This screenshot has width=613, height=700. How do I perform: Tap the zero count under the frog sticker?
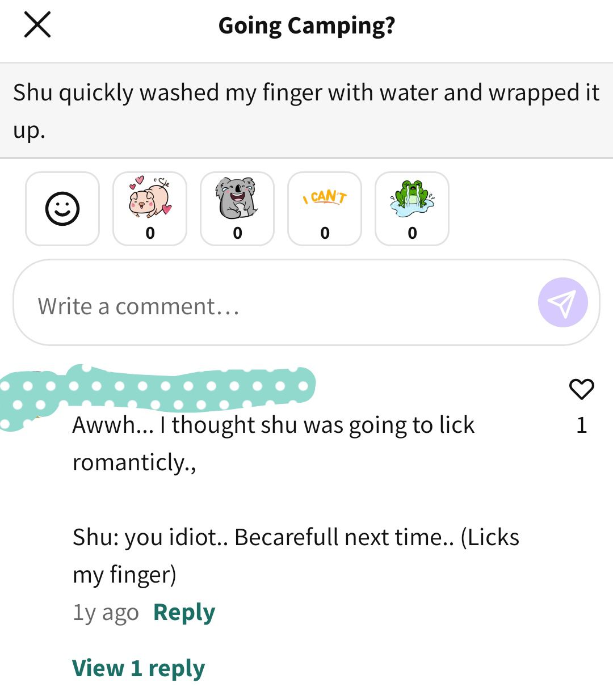(412, 233)
